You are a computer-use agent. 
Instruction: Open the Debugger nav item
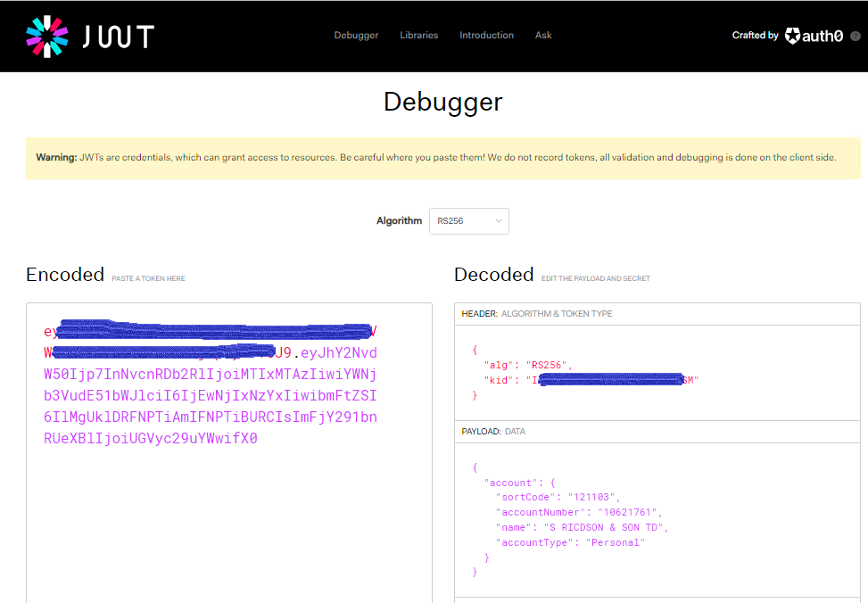(x=356, y=36)
